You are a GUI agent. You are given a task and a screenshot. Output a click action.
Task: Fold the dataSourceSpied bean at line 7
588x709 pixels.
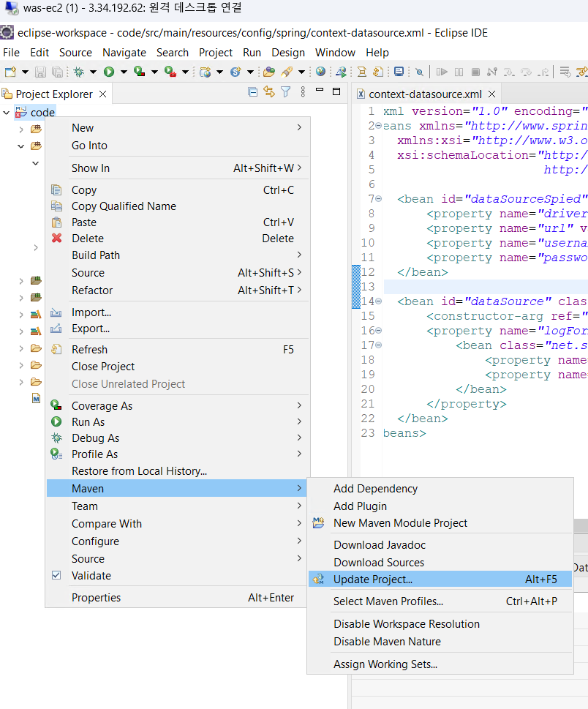click(x=379, y=199)
